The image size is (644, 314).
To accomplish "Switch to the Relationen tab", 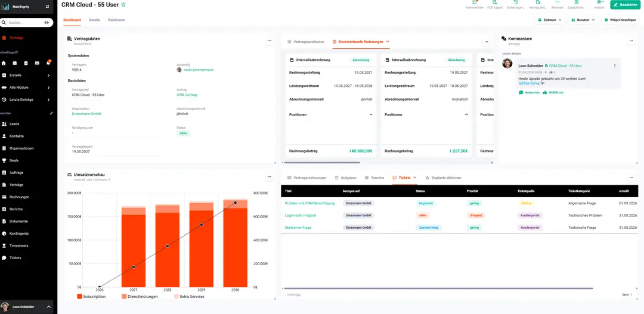I will point(116,20).
